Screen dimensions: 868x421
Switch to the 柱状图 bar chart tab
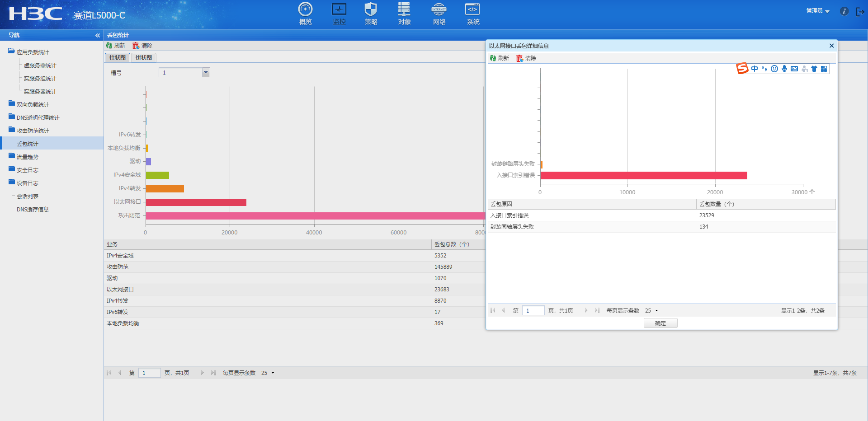(118, 58)
